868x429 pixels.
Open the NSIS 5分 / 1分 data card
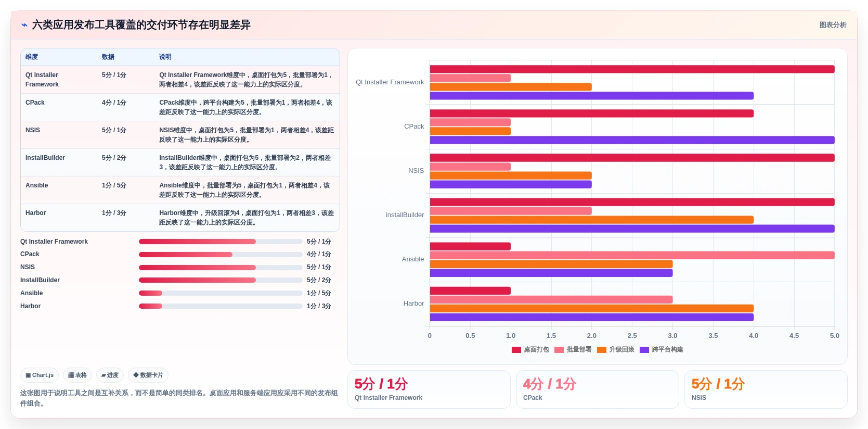(x=766, y=389)
